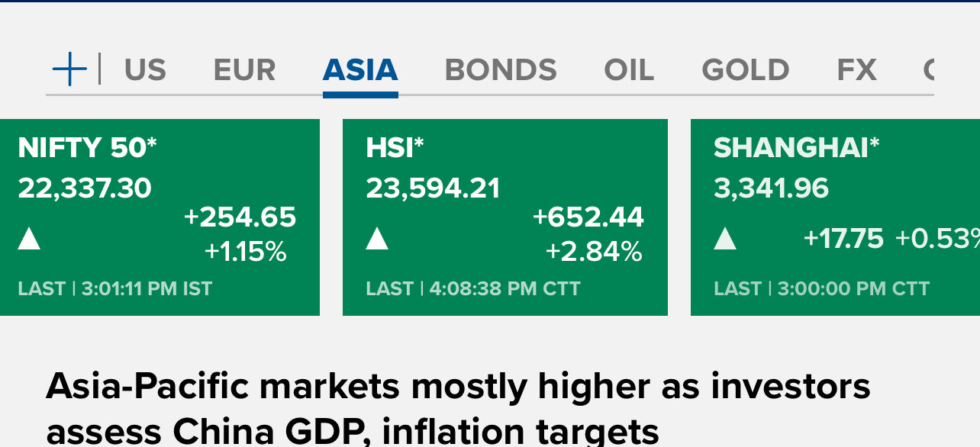Switch to the US markets tab
Viewport: 980px width, 447px height.
click(145, 70)
